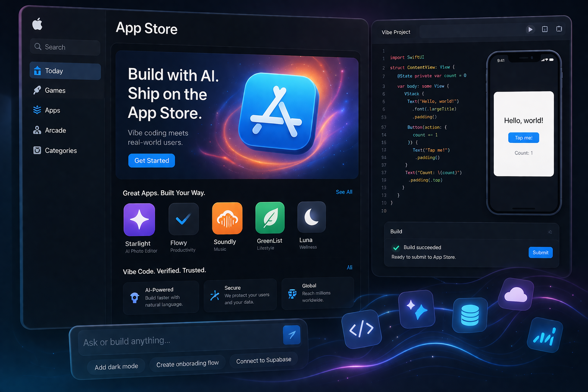Click the 'count += 1' code line
Screen dimensions: 588x392
click(425, 135)
